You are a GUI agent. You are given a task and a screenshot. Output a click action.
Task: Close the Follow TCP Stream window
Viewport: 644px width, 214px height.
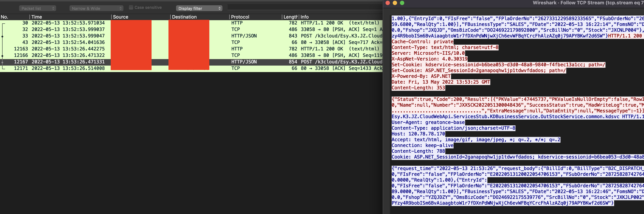[388, 3]
